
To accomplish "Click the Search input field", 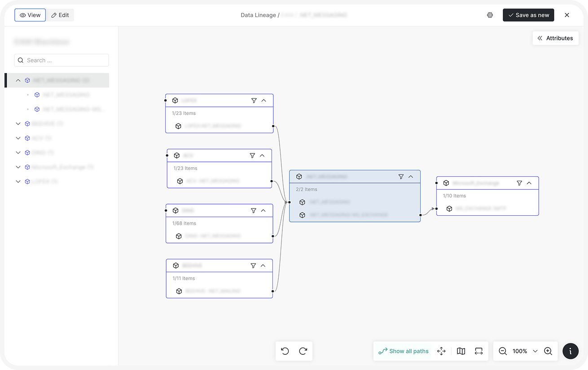I will [x=61, y=60].
